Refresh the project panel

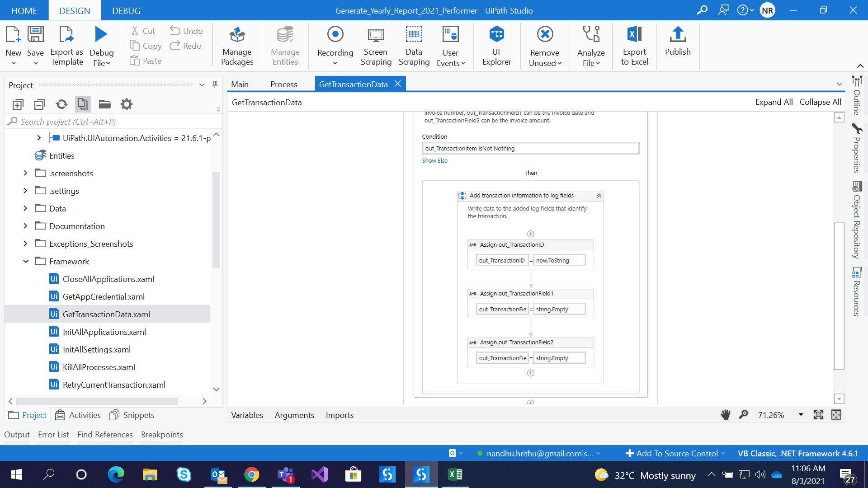click(x=61, y=104)
